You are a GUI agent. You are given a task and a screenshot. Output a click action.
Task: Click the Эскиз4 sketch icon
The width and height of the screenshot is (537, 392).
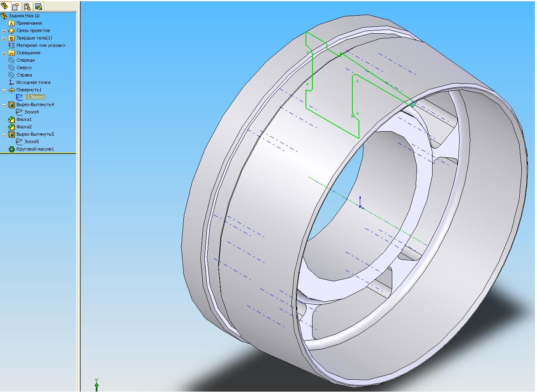point(19,112)
